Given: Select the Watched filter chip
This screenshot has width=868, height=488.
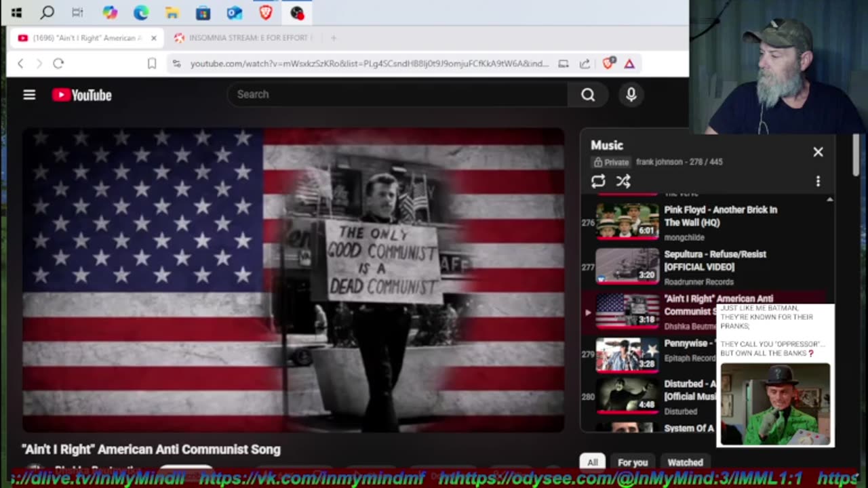Looking at the screenshot, I should tap(685, 462).
